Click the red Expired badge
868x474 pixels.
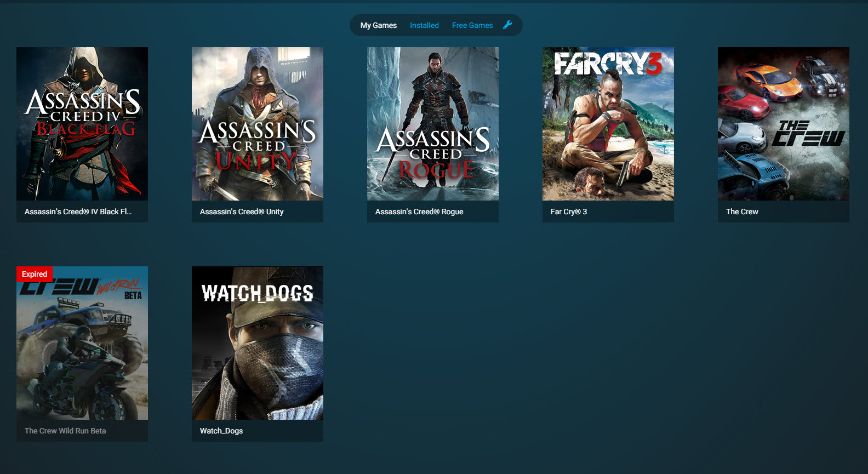[x=35, y=274]
